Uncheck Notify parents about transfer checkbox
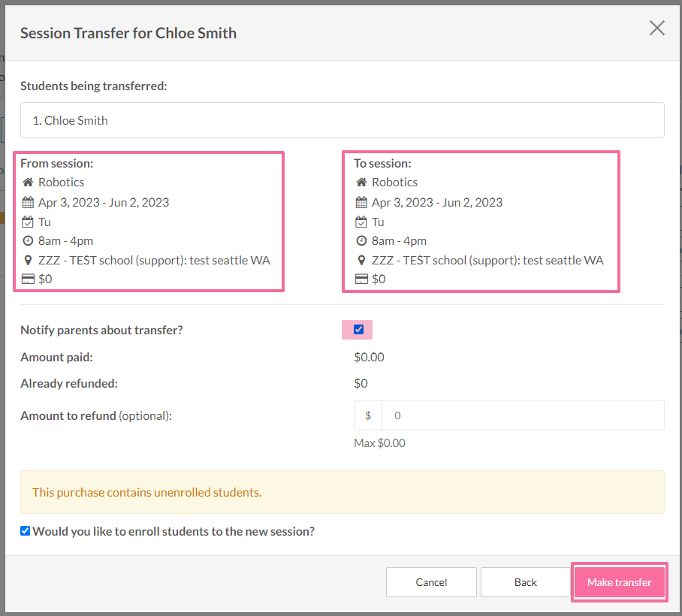 click(x=358, y=329)
